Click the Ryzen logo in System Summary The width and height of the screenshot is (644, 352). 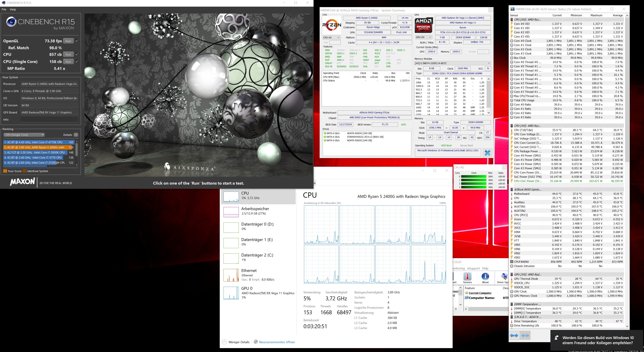coord(332,25)
